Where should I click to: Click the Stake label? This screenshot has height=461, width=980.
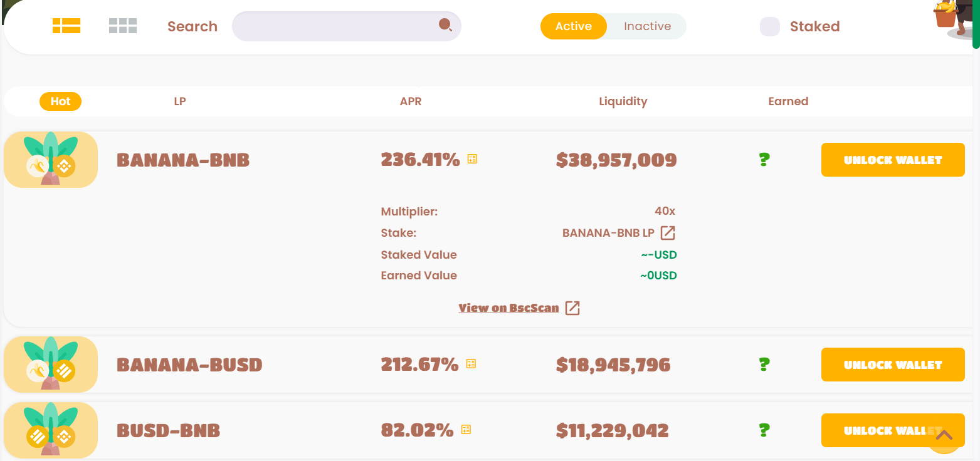(399, 233)
